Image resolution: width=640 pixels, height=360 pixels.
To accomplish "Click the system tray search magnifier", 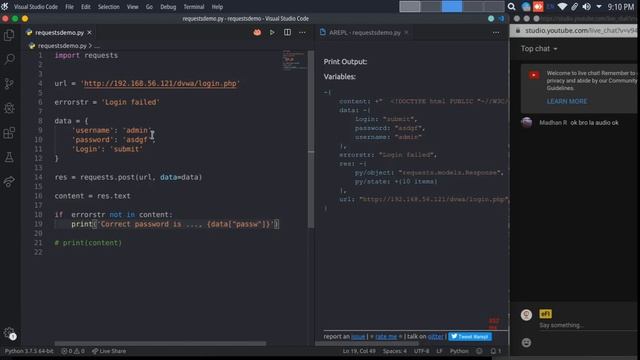I will 511,7.
